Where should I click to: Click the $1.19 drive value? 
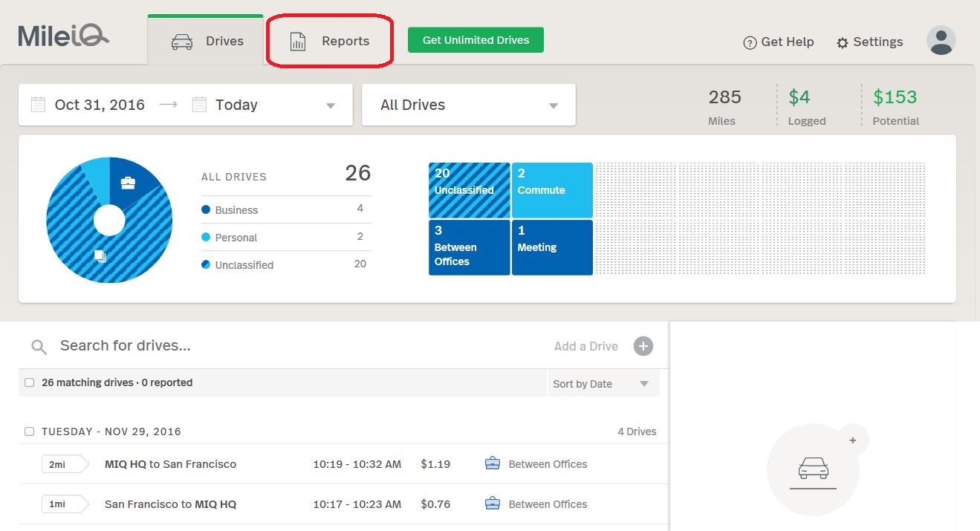[435, 464]
